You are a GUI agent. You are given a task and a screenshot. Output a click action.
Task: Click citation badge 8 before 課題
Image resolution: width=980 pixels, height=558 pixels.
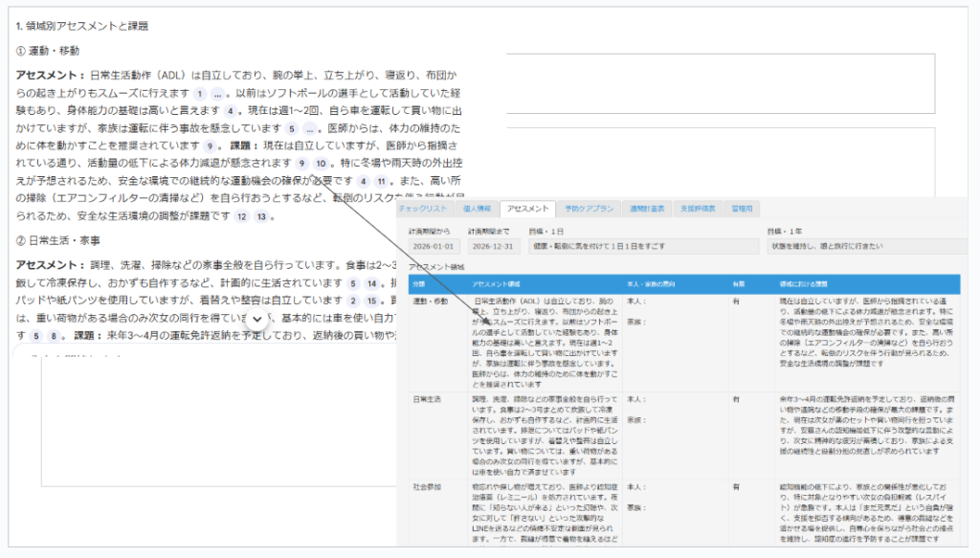tap(56, 337)
